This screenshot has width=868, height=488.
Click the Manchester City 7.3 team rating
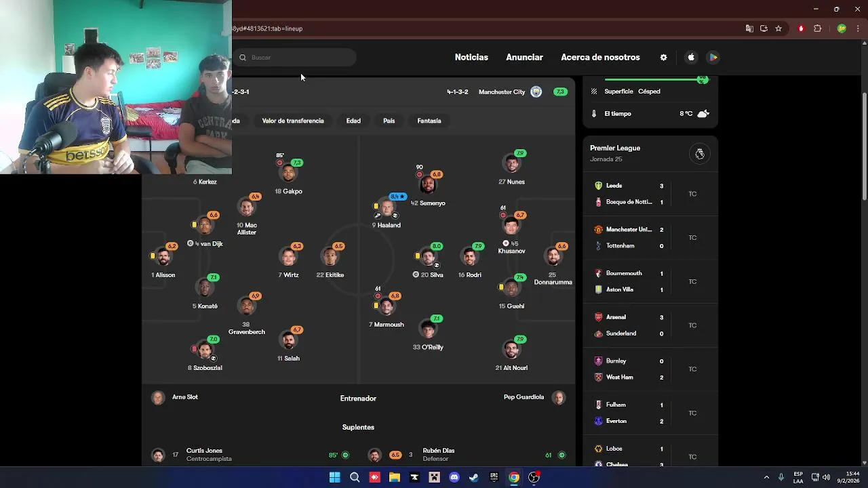tap(560, 91)
